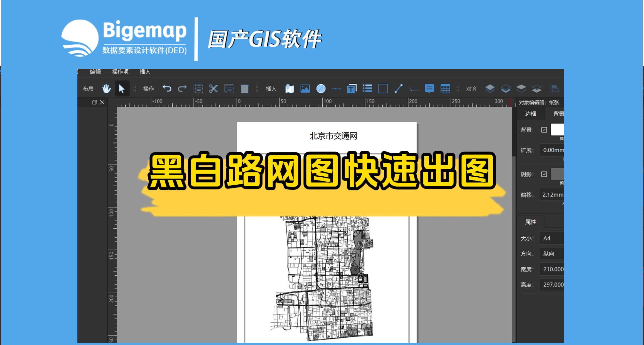
Task: Insert a picture
Action: click(x=305, y=88)
